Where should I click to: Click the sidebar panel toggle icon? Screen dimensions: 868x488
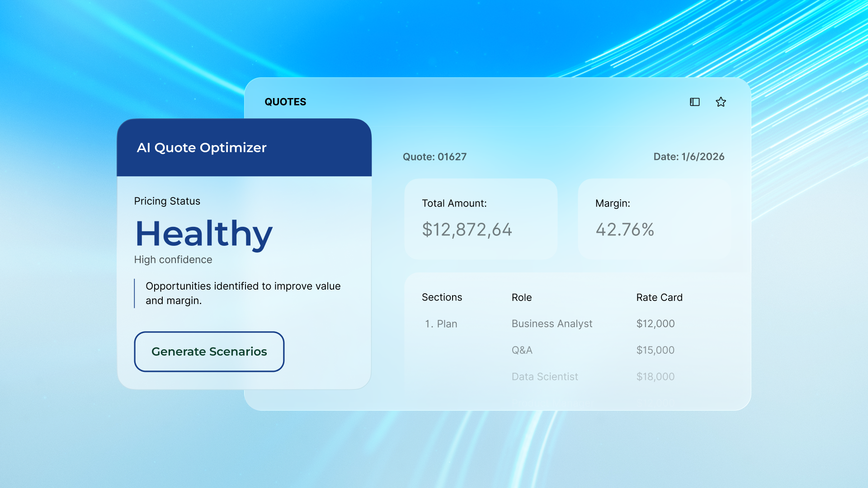[x=694, y=102]
